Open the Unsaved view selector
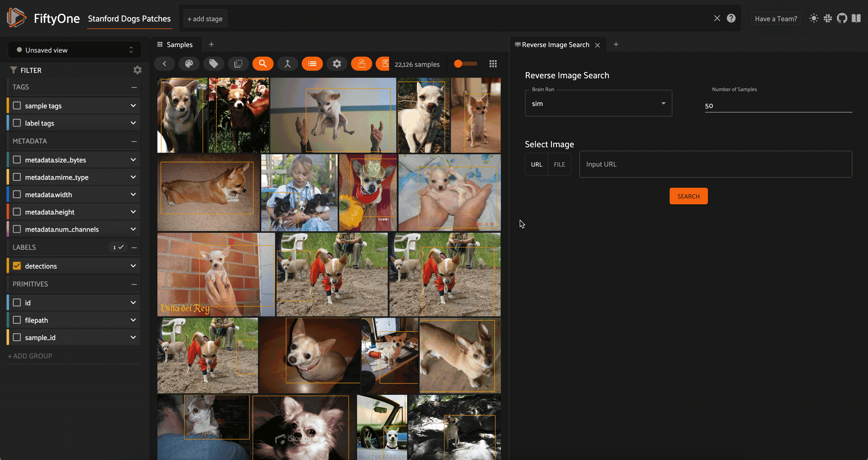The height and width of the screenshot is (460, 868). [74, 50]
